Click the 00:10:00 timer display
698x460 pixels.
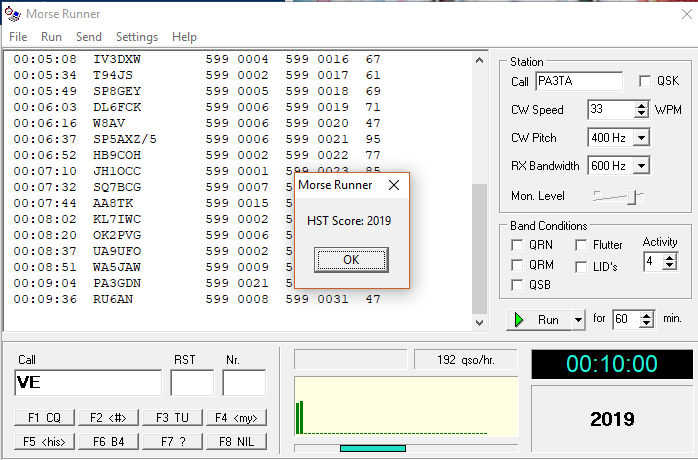click(x=612, y=364)
